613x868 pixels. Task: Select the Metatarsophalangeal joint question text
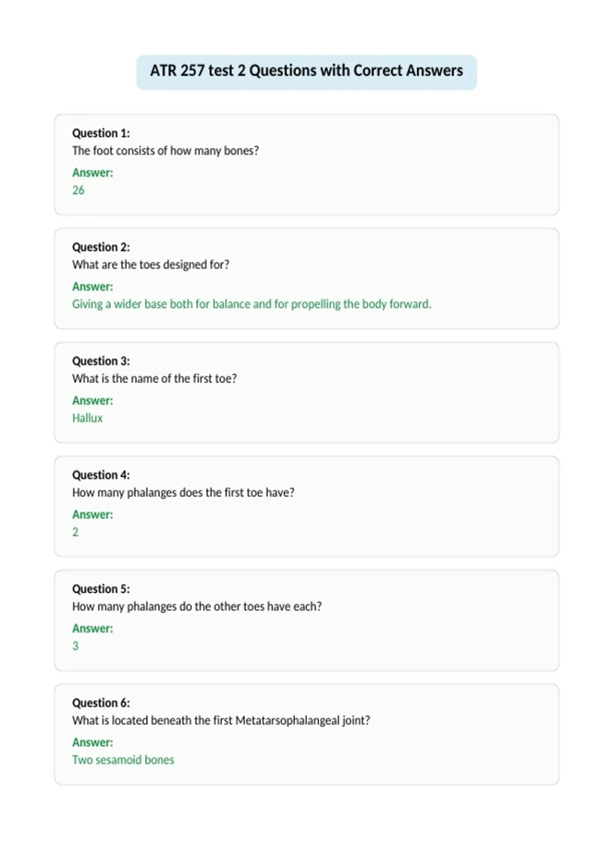(221, 720)
